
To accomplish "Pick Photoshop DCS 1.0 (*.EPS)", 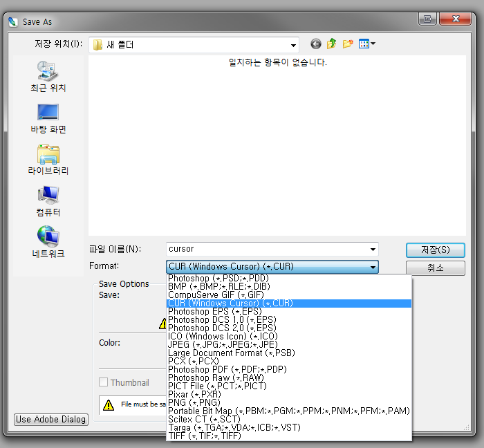I will pos(289,319).
